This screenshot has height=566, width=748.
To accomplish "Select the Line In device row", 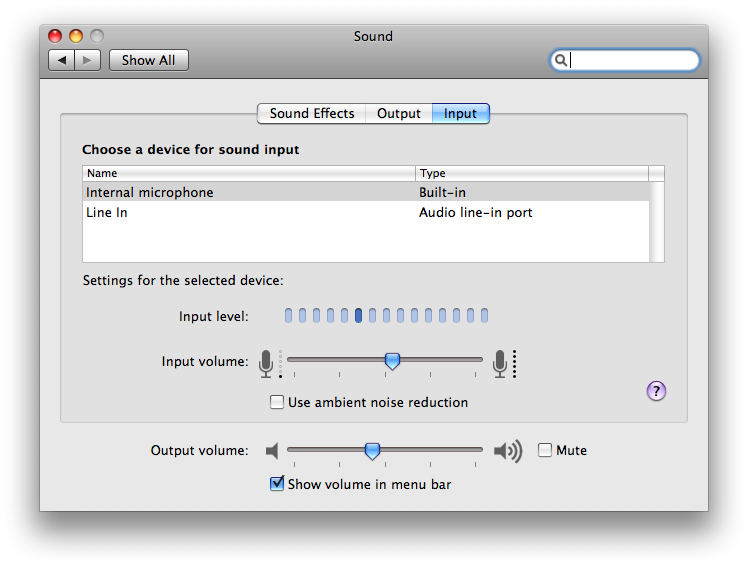I will pyautogui.click(x=366, y=212).
